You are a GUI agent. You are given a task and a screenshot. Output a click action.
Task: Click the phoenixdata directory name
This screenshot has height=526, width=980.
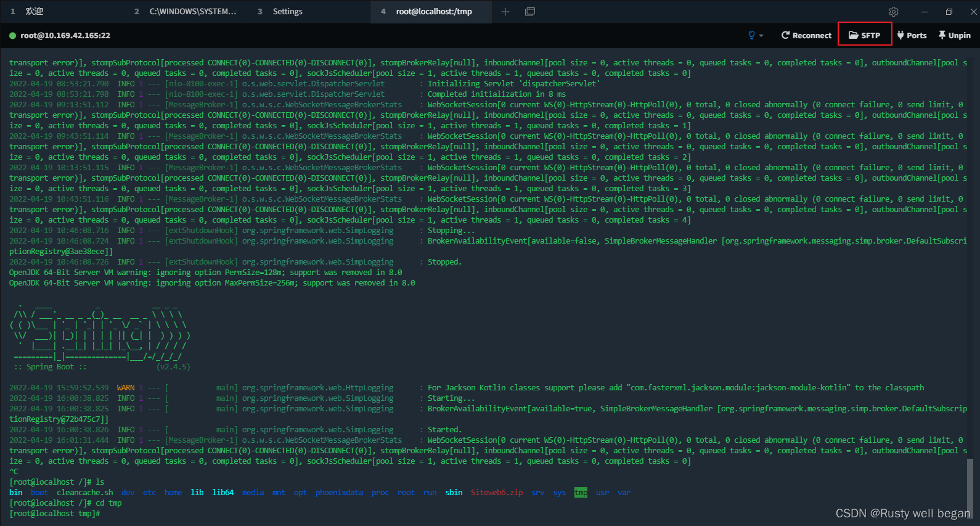[339, 493]
